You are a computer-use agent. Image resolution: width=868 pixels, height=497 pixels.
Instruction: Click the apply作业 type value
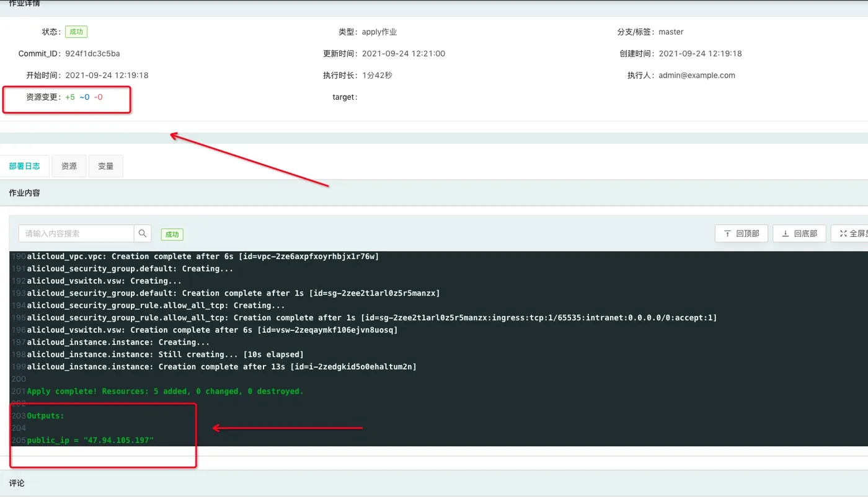click(379, 32)
